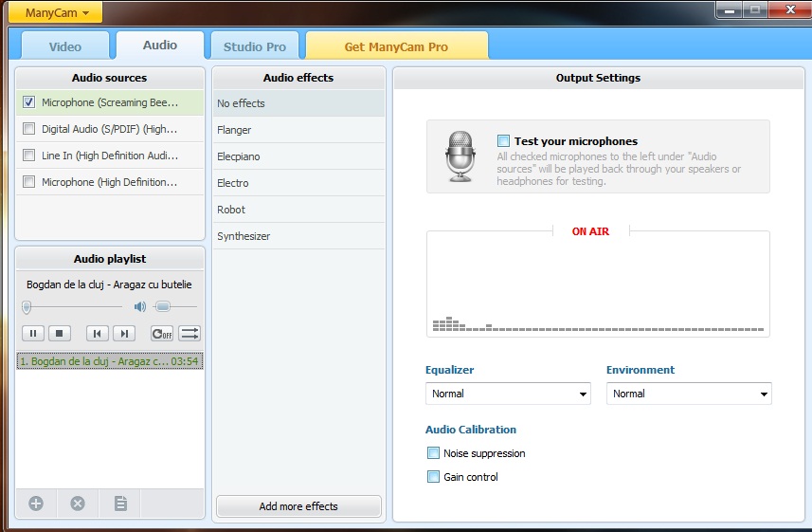Screen dimensions: 812x532
Task: Enable Microphone (High Definition…) source
Action: (29, 182)
